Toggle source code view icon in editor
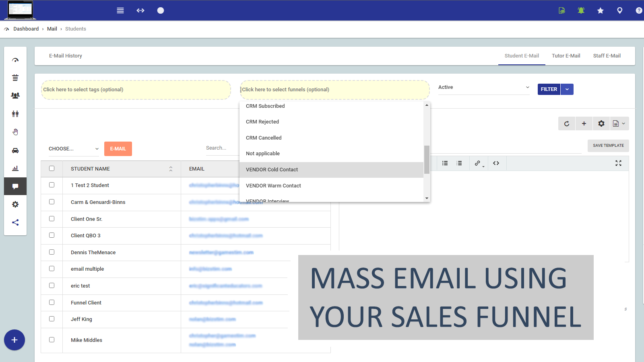The width and height of the screenshot is (644, 362). 496,163
